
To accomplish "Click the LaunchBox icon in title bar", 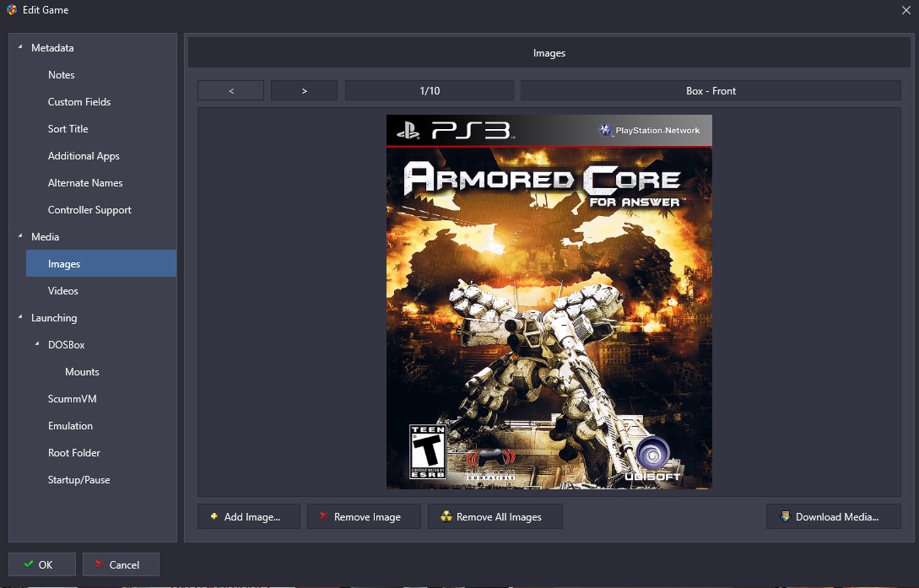I will pyautogui.click(x=11, y=9).
